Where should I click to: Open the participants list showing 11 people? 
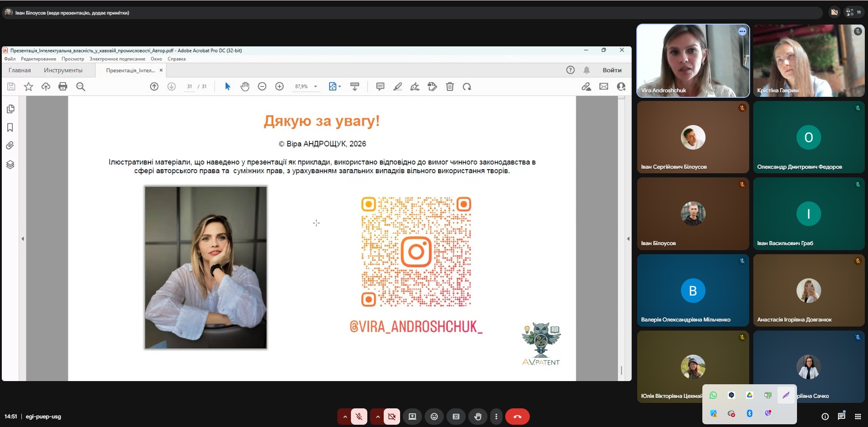pos(853,12)
